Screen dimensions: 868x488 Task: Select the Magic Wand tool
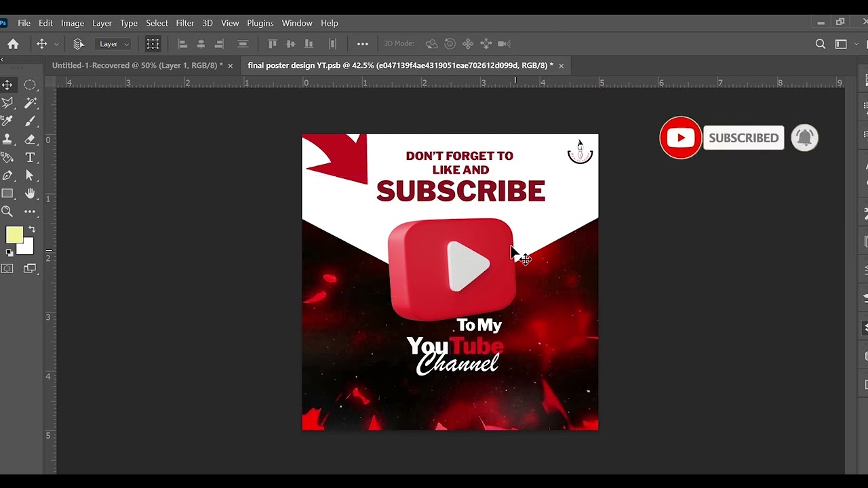click(30, 103)
